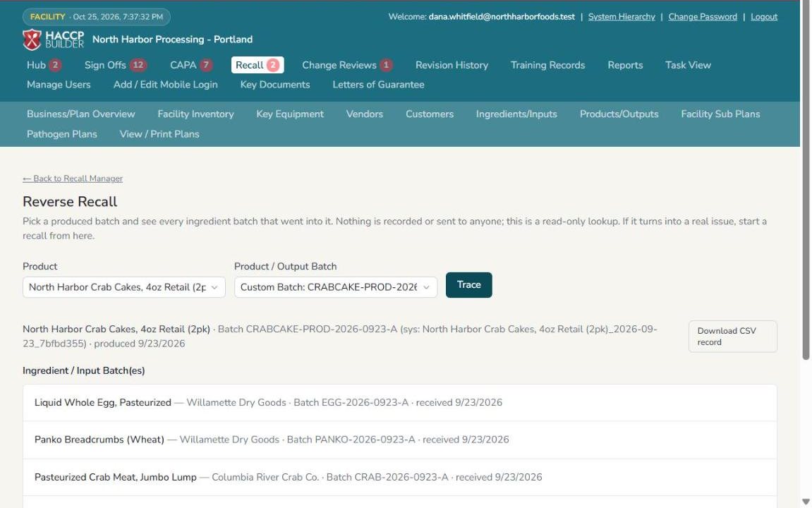Select the Liquid Whole Egg, Pasteurized row

[400, 403]
